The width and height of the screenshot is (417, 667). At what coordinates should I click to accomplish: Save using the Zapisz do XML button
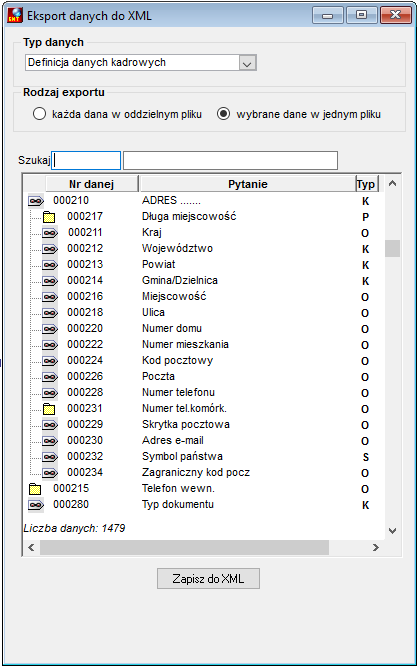tap(208, 579)
